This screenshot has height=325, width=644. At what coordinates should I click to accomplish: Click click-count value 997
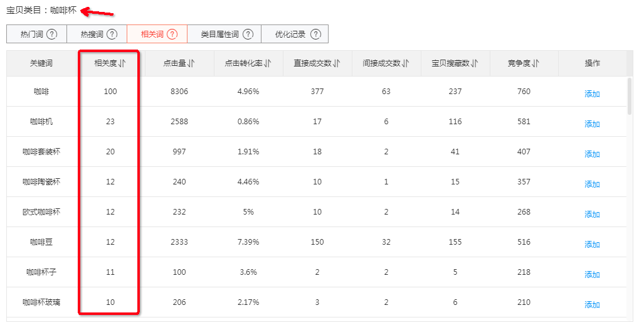179,152
